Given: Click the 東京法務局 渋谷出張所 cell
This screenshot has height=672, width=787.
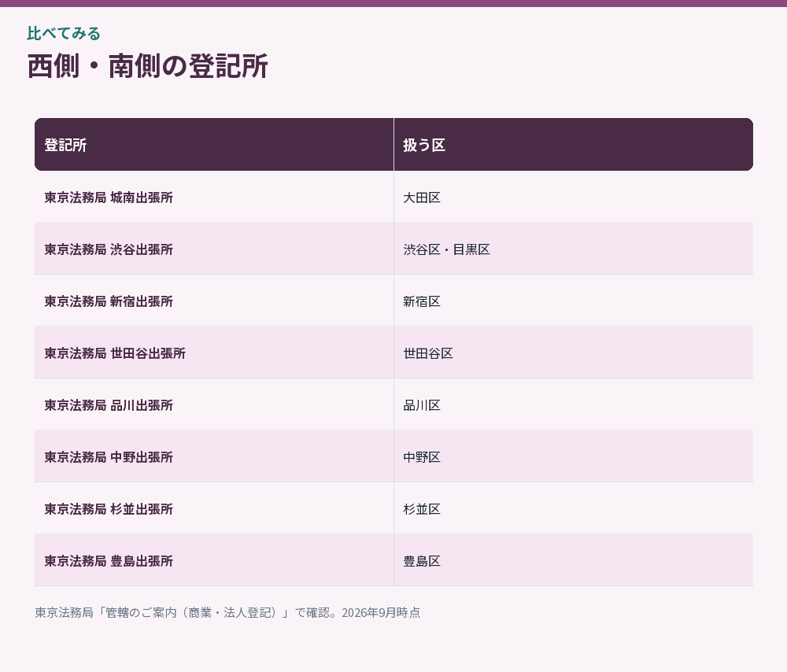Looking at the screenshot, I should [214, 249].
